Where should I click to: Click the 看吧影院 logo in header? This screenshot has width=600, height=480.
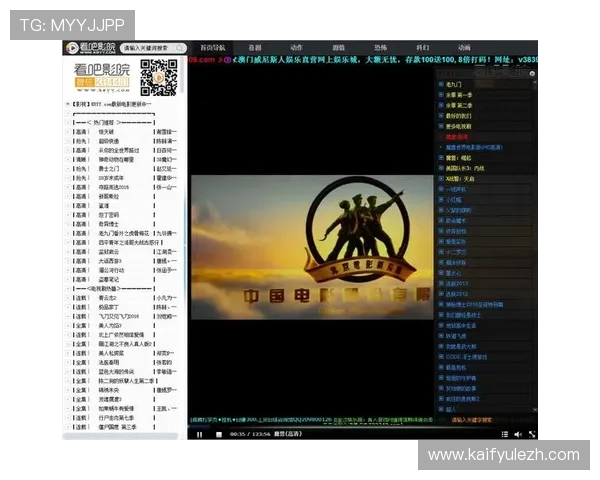point(90,47)
